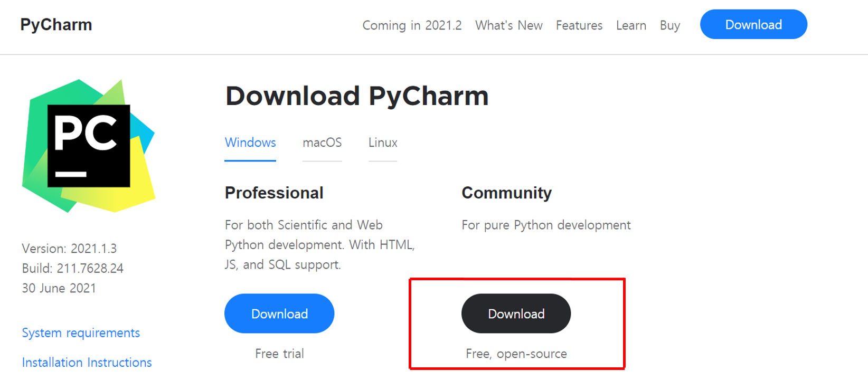Image resolution: width=868 pixels, height=380 pixels.
Task: Open System requirements link
Action: click(x=81, y=333)
